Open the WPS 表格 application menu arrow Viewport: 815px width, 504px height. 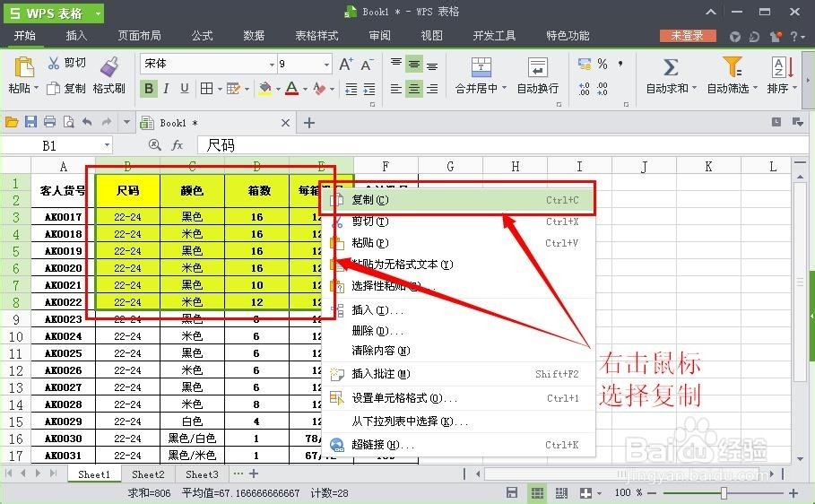(97, 13)
